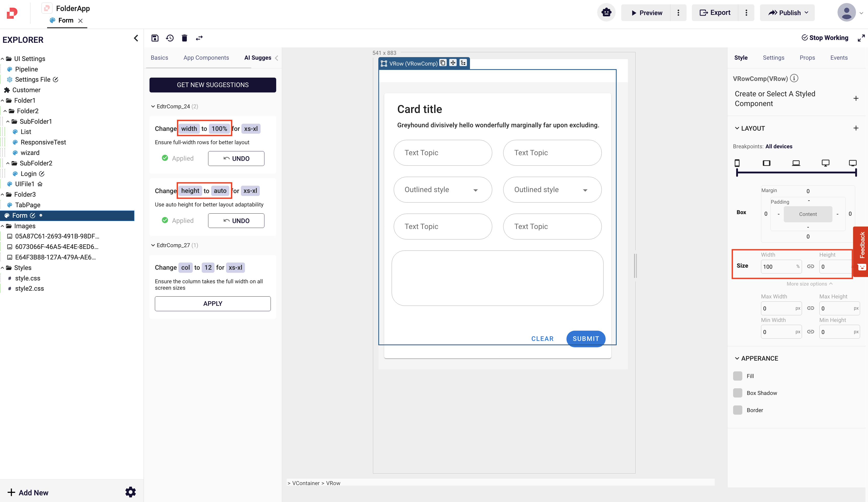Click the GET NEW SUGGESTIONS button
The height and width of the screenshot is (502, 868).
pyautogui.click(x=212, y=85)
